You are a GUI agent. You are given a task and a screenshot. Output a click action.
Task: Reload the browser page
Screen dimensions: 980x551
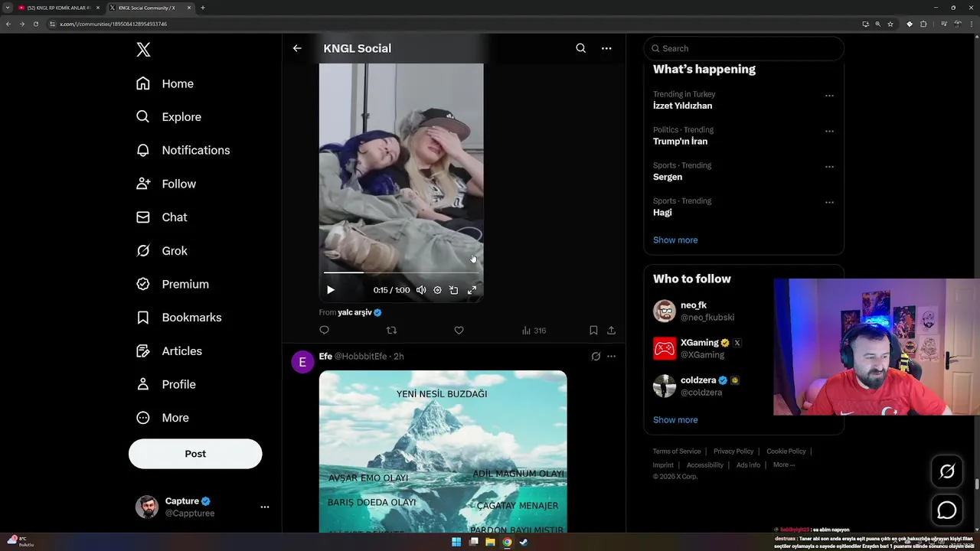tap(35, 24)
